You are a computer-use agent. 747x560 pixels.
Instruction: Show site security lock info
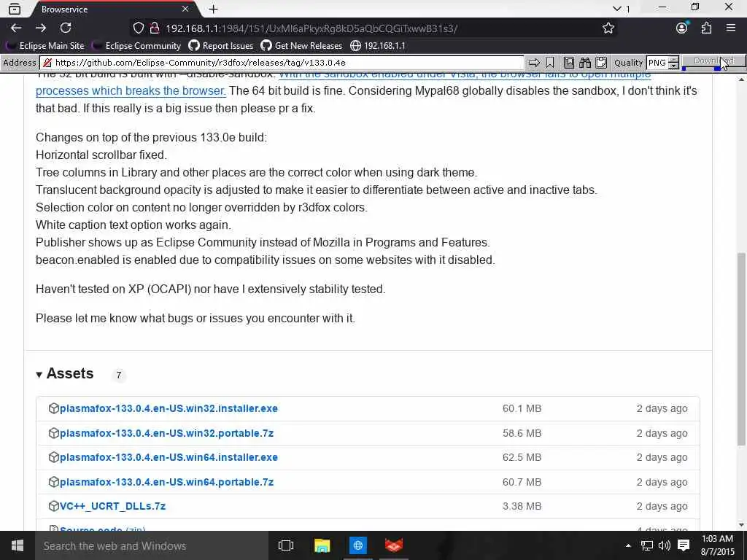(x=155, y=28)
